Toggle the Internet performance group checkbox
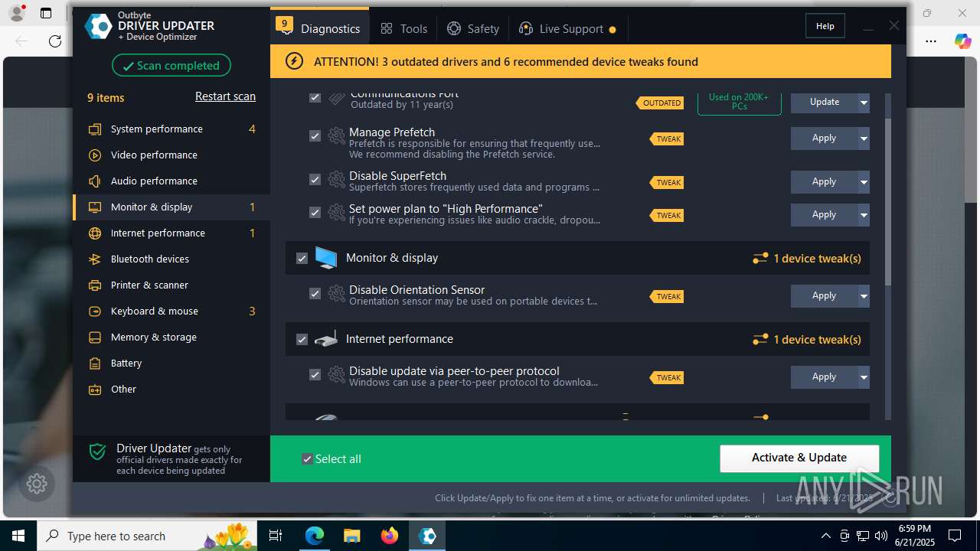Viewport: 980px width, 551px height. click(302, 340)
